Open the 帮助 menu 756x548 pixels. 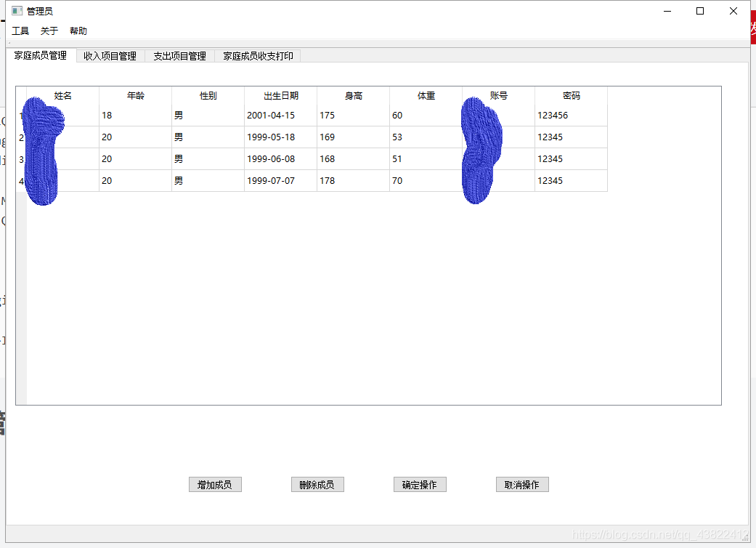click(78, 31)
